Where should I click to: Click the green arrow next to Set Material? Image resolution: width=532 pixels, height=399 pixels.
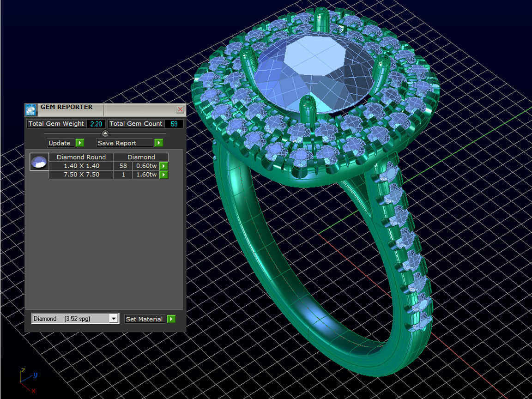[171, 319]
